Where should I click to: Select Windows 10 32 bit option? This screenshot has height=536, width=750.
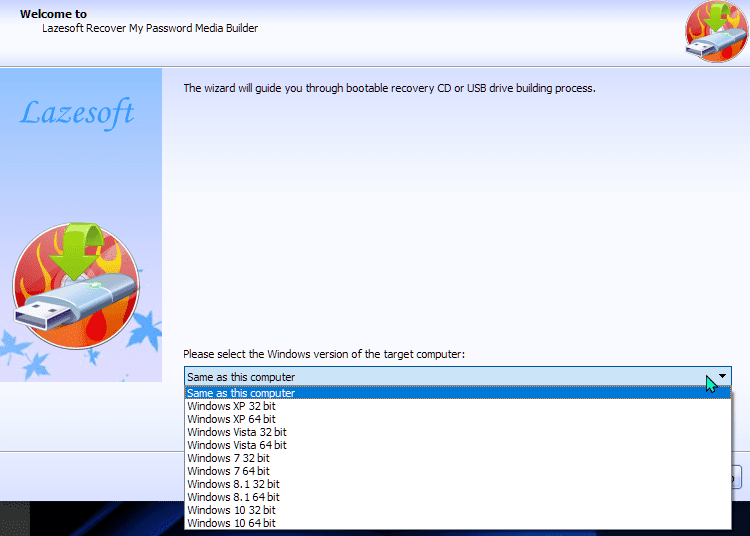point(458,510)
